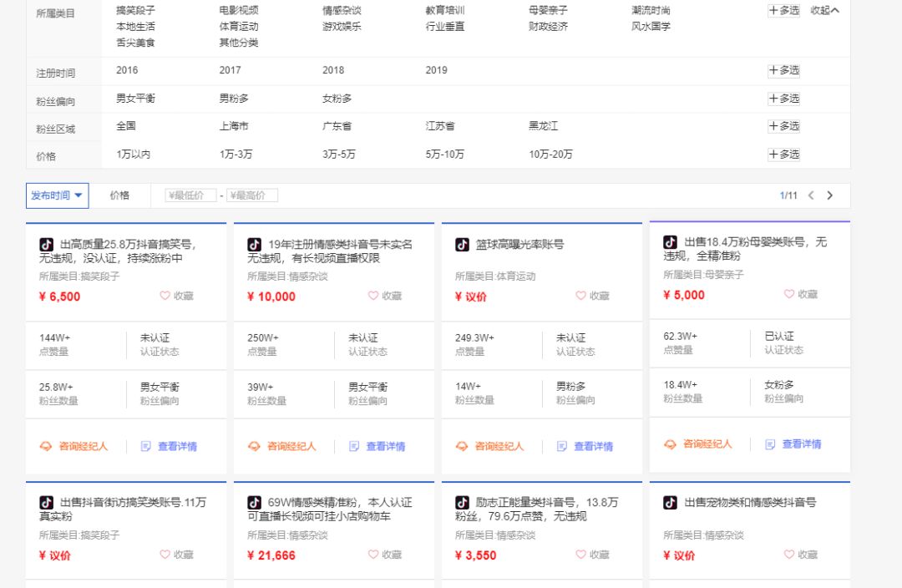Collapse categories with 收起 chevron

click(x=825, y=10)
